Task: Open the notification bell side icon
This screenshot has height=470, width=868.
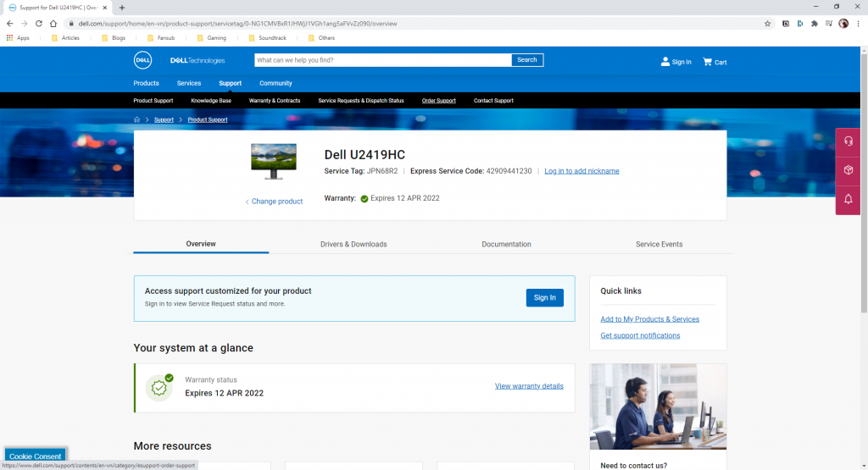Action: pos(848,199)
